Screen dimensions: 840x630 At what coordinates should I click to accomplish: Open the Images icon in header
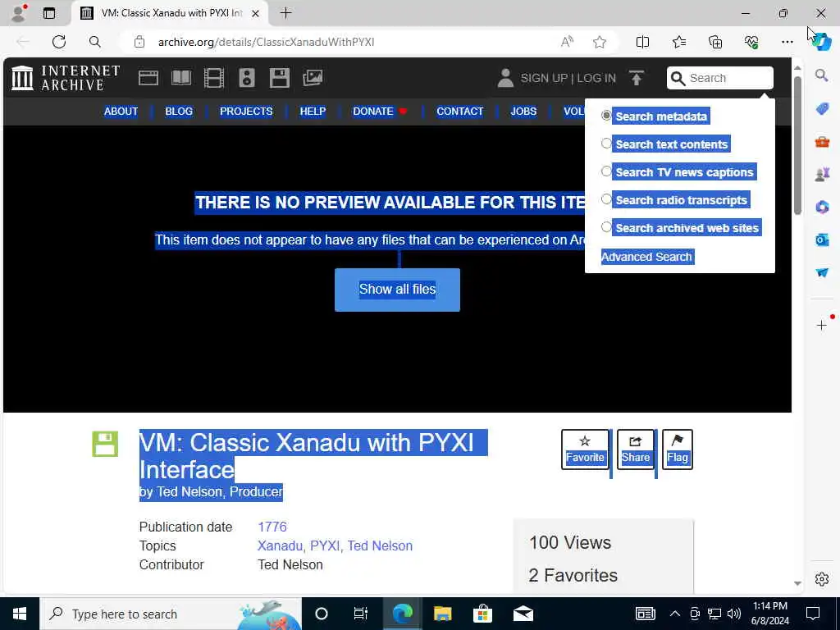(313, 78)
